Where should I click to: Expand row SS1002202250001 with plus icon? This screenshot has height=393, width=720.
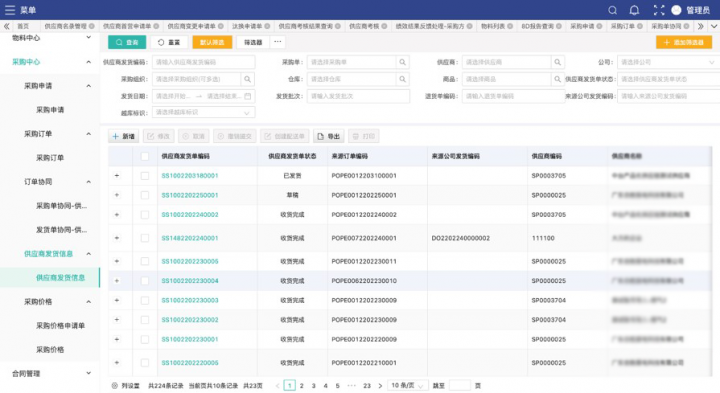click(117, 195)
